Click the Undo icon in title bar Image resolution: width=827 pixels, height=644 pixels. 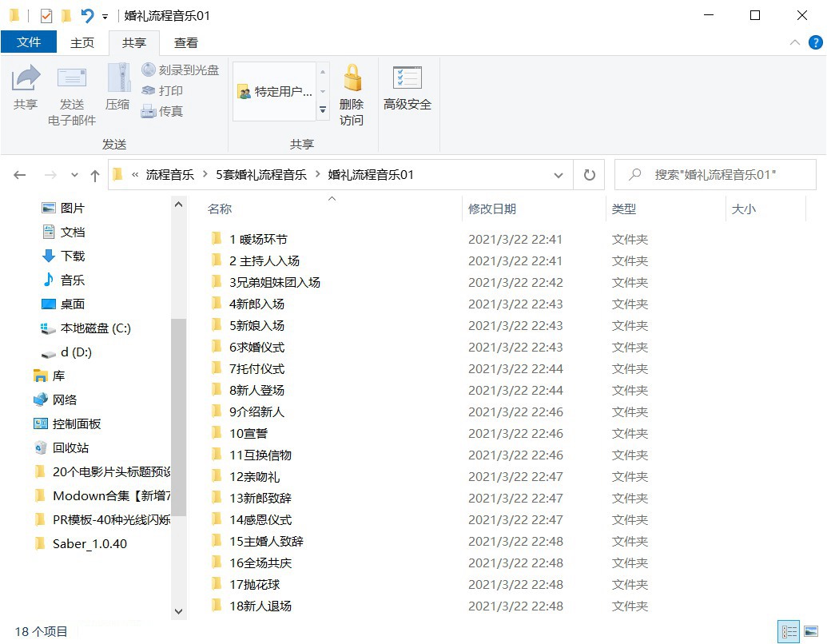88,16
